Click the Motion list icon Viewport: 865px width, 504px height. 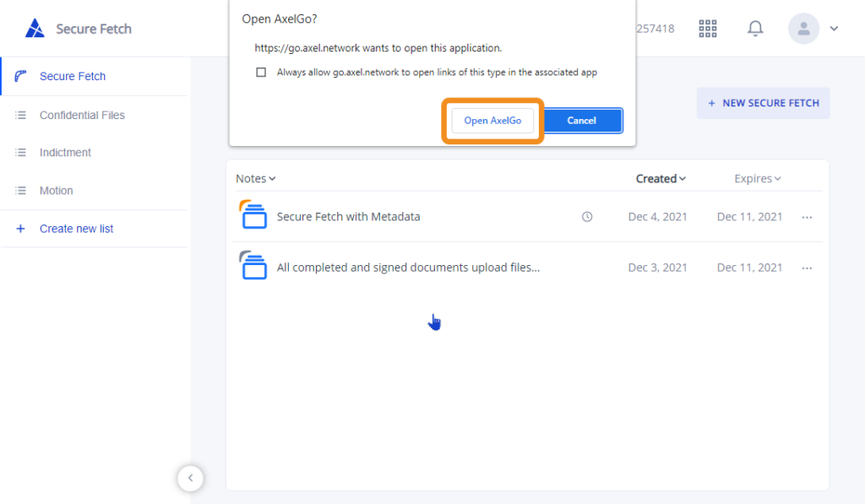click(x=20, y=191)
